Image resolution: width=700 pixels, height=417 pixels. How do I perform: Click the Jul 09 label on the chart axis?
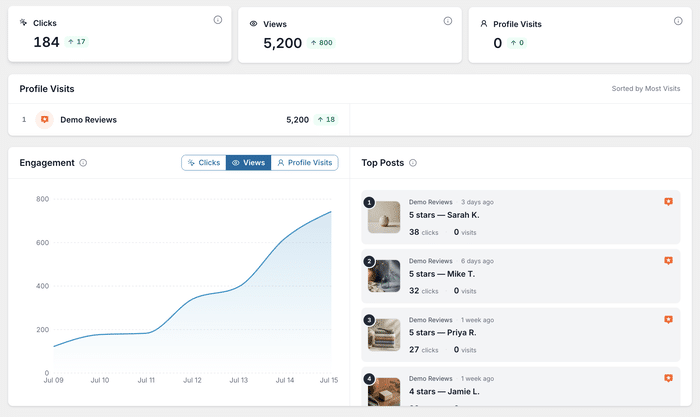[x=54, y=380]
